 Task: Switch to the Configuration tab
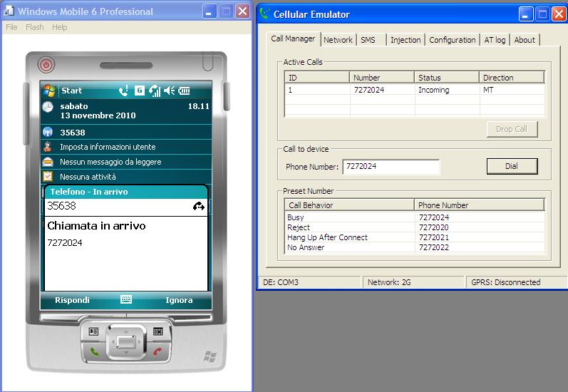tap(452, 40)
